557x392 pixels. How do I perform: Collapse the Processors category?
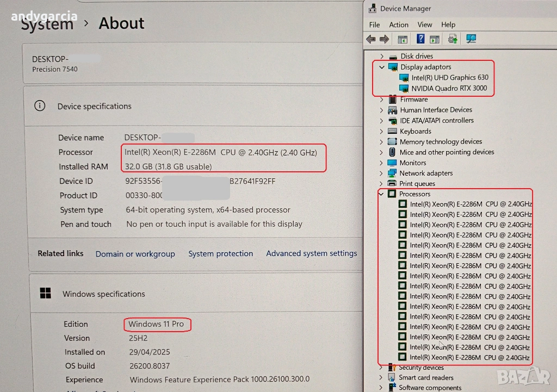point(381,194)
